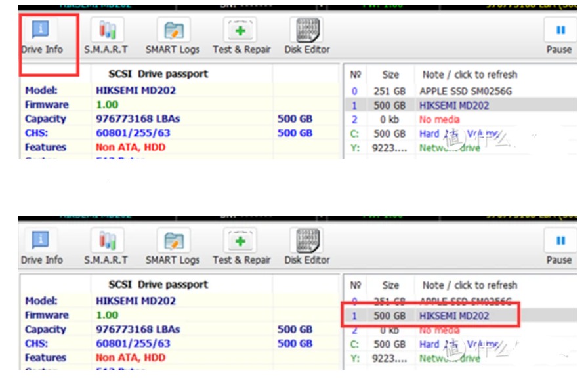
Task: Click Drive Info icon in the lower window
Action: tap(41, 247)
